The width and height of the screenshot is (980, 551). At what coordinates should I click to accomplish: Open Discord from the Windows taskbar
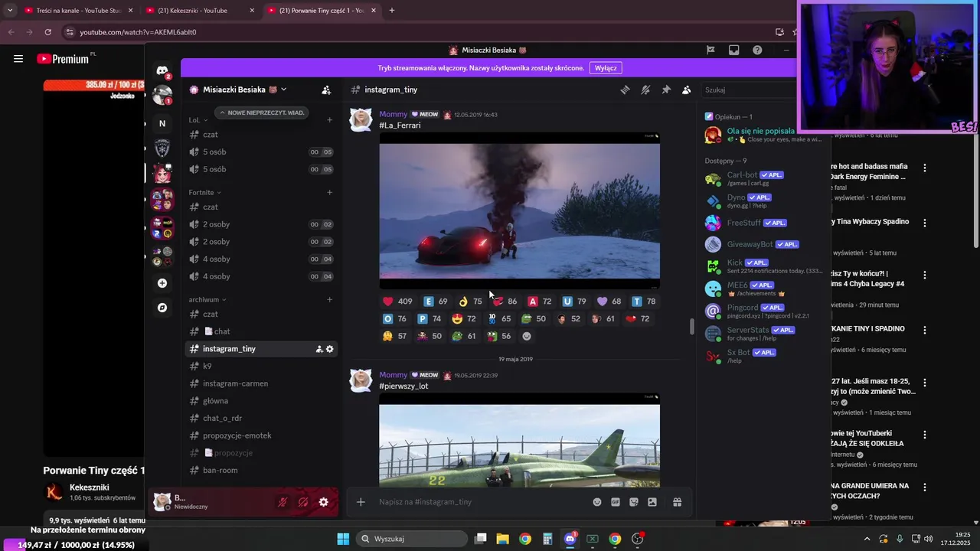570,539
